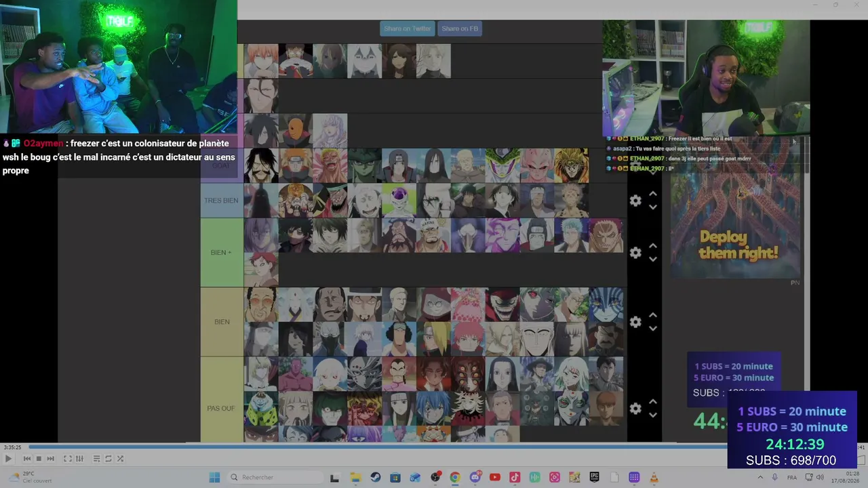Open settings gear for BIEN tier
The width and height of the screenshot is (868, 488).
[635, 322]
